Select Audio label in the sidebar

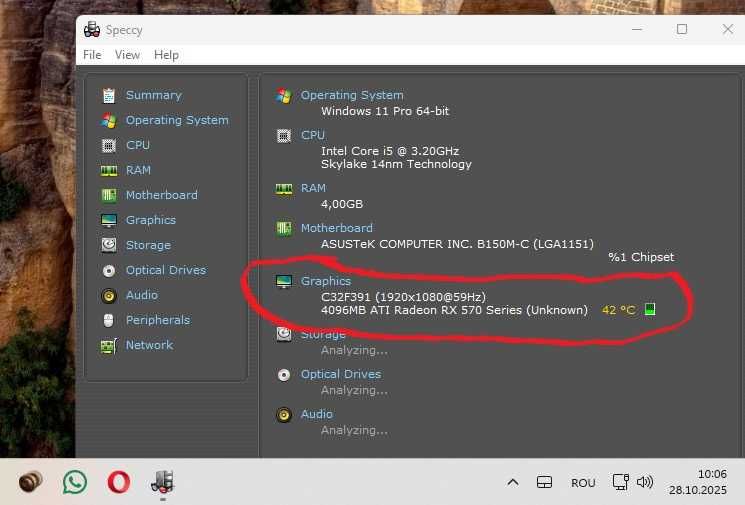(x=142, y=295)
